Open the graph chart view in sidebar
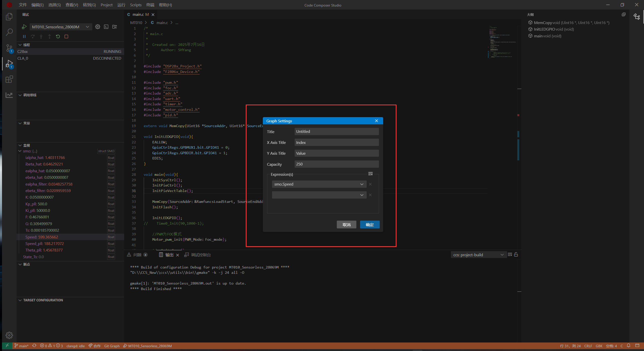 pyautogui.click(x=9, y=95)
